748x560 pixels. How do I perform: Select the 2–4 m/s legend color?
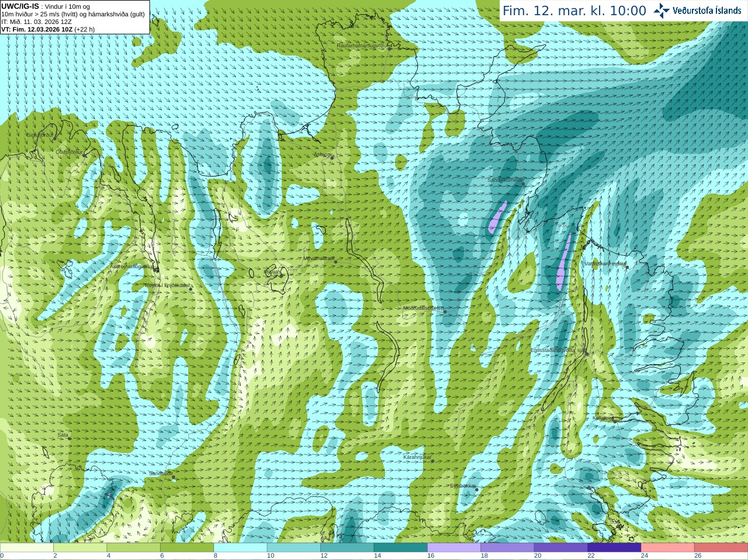click(x=80, y=548)
